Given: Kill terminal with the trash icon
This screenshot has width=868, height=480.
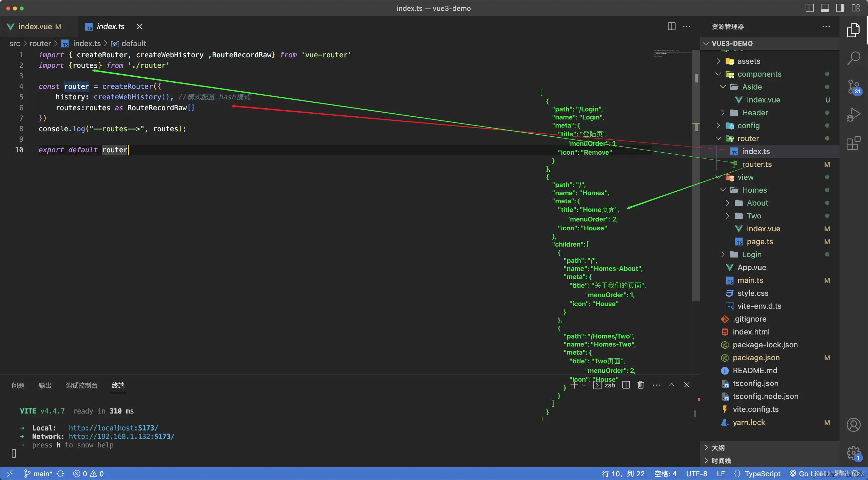Looking at the screenshot, I should tap(640, 385).
